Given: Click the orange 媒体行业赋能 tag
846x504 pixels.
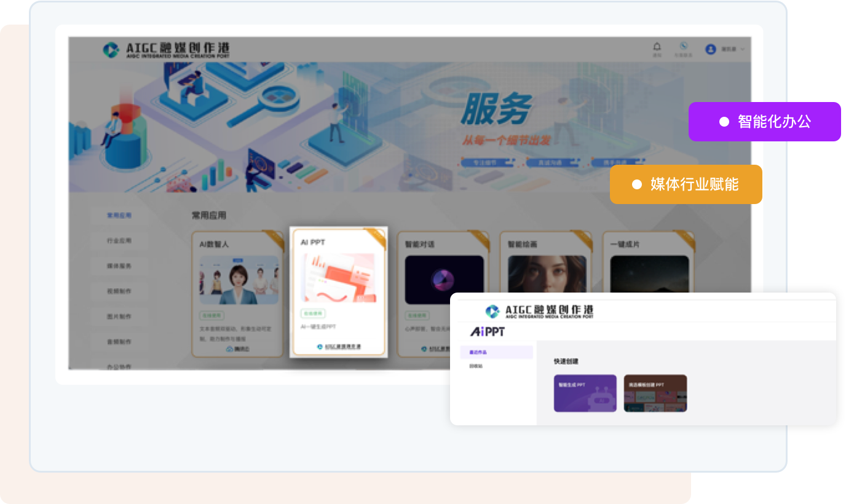Looking at the screenshot, I should [x=686, y=184].
